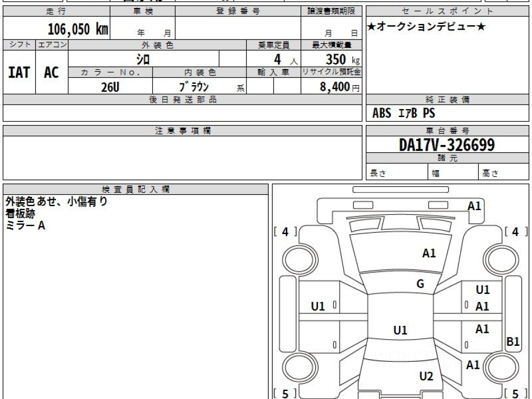Select the 外装色 header
The height and width of the screenshot is (399, 532).
[x=157, y=45]
